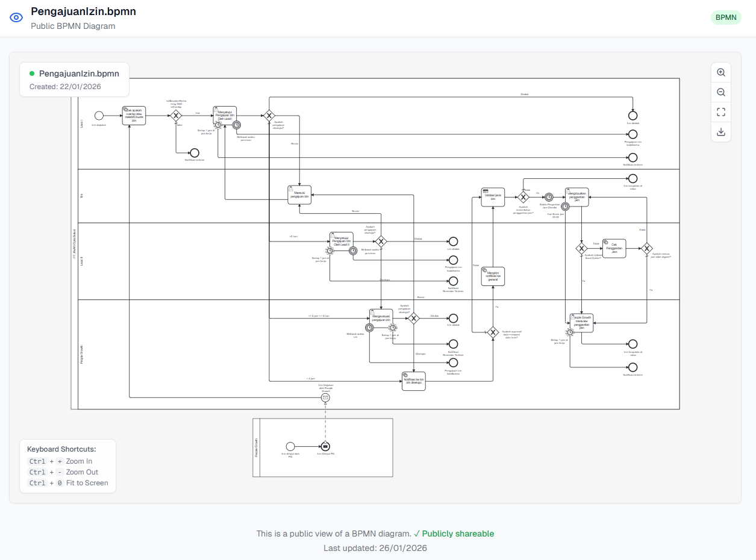Click the PengajuanIzin.bpmn page title
Screen dimensions: 756x560
click(83, 11)
